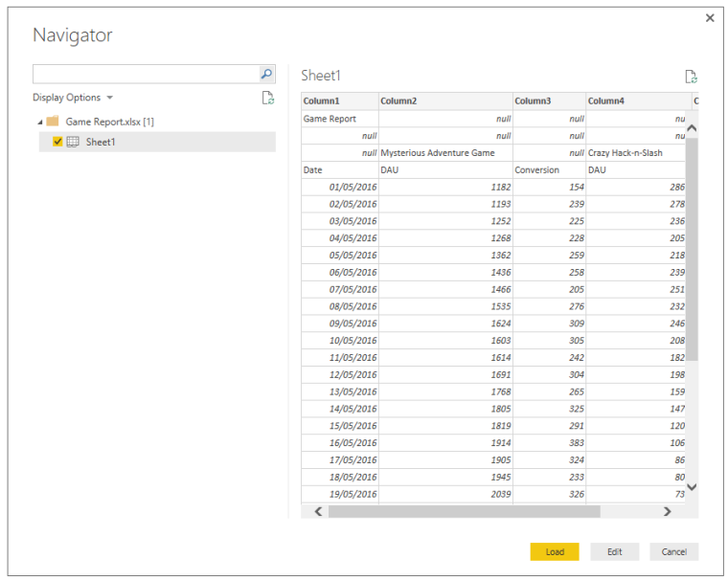
Task: Click the Crazy Hack-n-Slash cell
Action: 636,153
